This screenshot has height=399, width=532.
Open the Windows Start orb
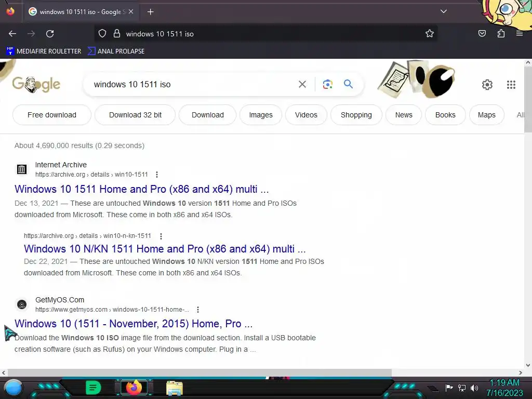click(x=14, y=388)
